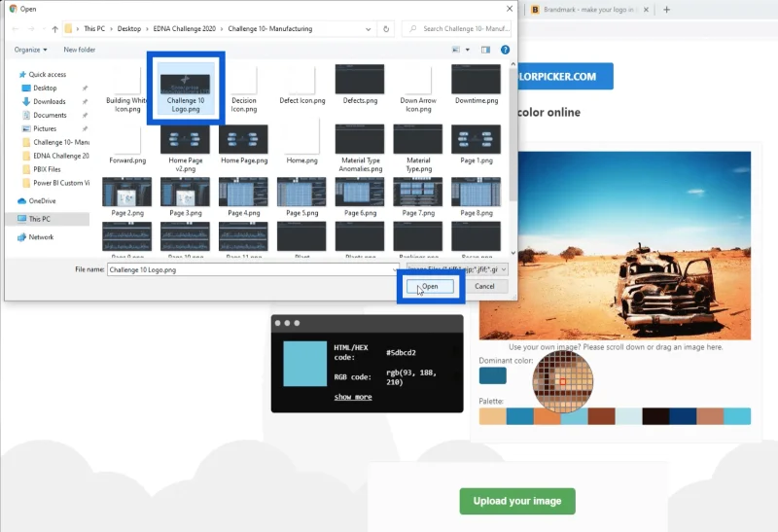The width and height of the screenshot is (778, 532).
Task: Click New folder in the toolbar
Action: tap(80, 50)
